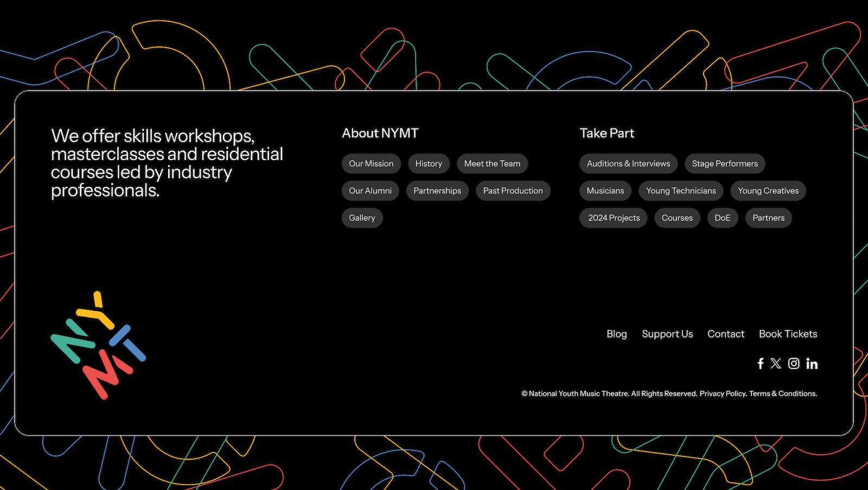This screenshot has height=490, width=868.
Task: Select Auditions & Interviews
Action: (x=628, y=164)
